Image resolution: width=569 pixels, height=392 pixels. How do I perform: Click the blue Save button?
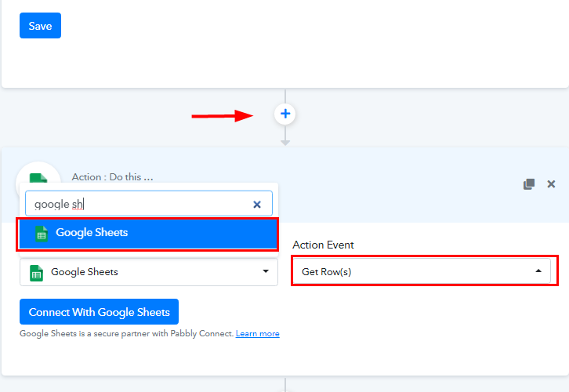click(40, 26)
